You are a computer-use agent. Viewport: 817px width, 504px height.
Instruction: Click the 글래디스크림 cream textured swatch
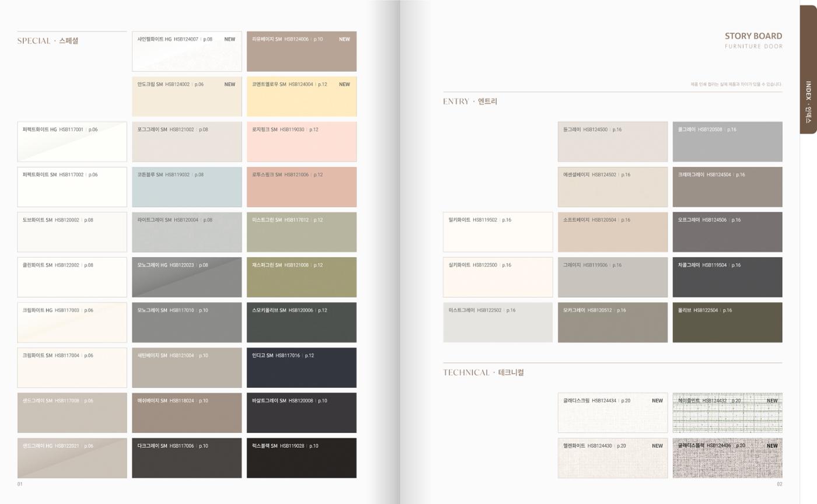[x=613, y=412]
